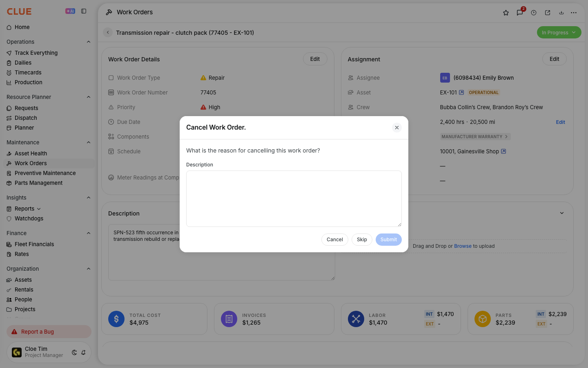Screen dimensions: 588x368
Task: Click notifications bell icon near profile
Action: (x=83, y=352)
